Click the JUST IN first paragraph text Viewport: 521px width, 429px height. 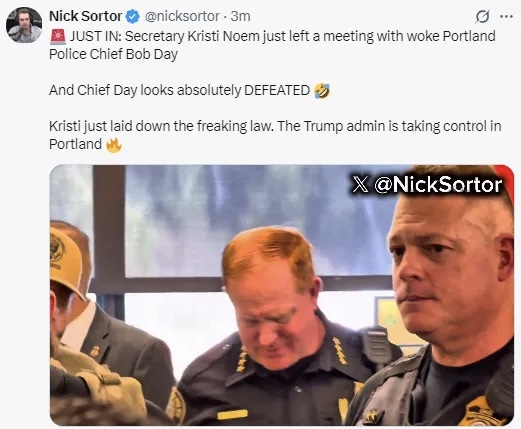pyautogui.click(x=272, y=45)
